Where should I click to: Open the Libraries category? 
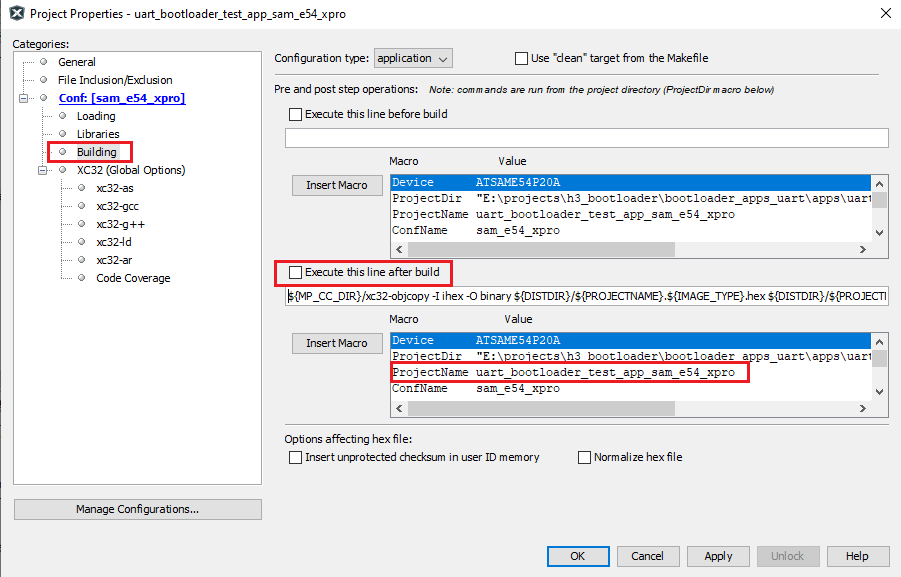[98, 133]
